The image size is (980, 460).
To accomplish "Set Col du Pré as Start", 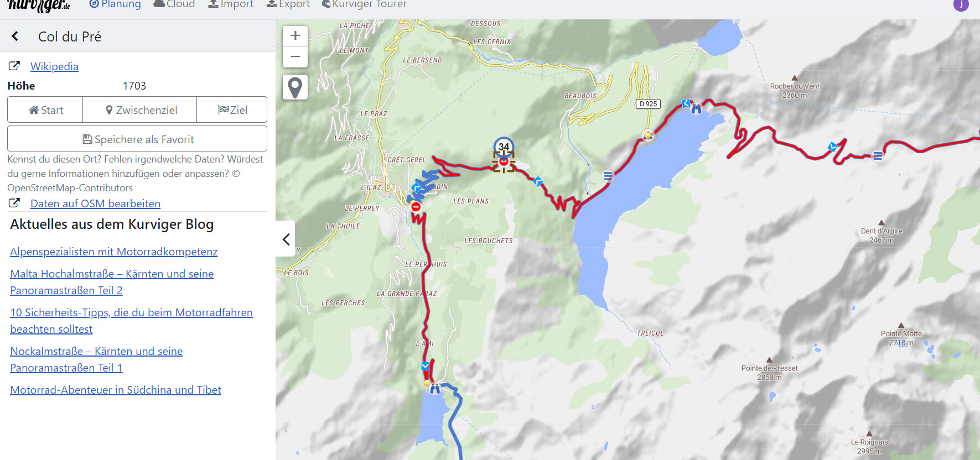I will click(45, 110).
